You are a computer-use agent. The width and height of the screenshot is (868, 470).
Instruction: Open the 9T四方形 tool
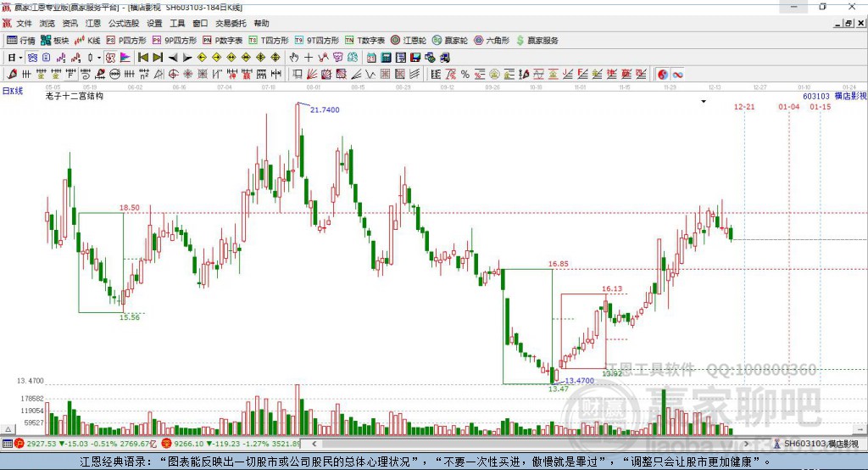317,41
